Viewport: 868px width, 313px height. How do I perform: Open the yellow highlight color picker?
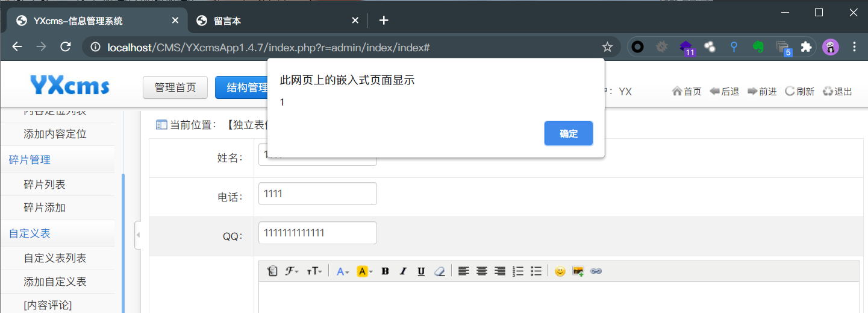[x=365, y=271]
